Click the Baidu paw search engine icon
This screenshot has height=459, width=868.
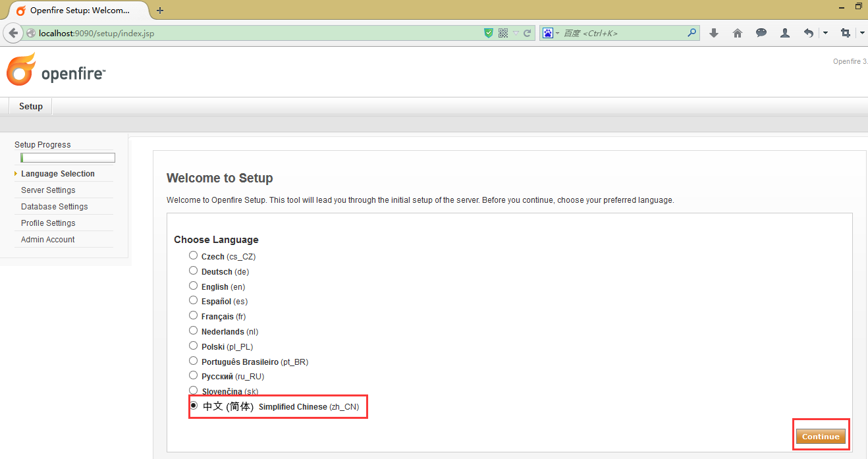[x=547, y=33]
